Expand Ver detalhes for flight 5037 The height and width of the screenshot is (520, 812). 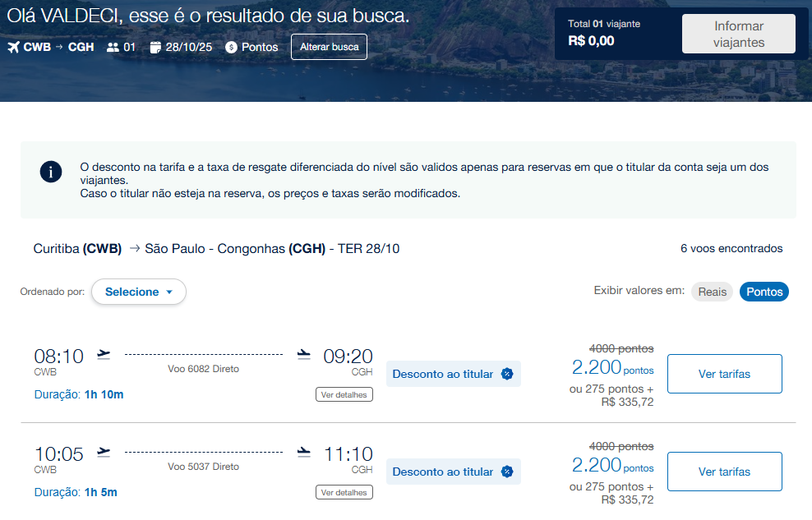pyautogui.click(x=344, y=492)
